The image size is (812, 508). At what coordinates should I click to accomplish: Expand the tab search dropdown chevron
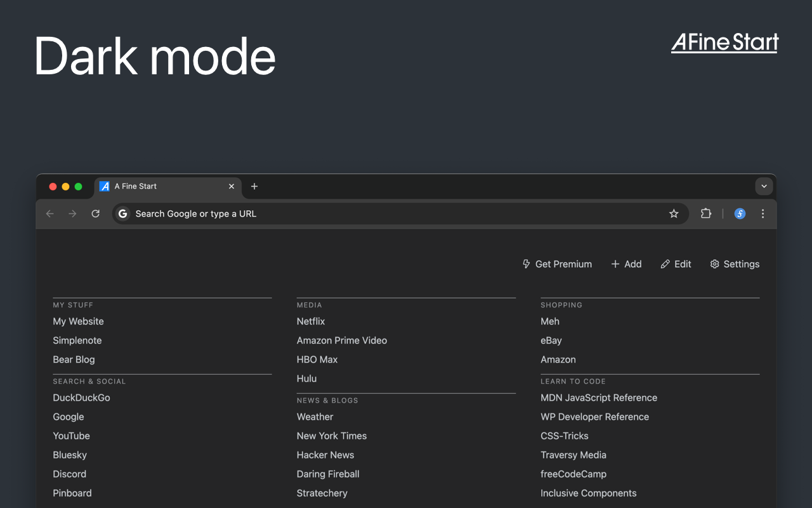pos(764,186)
